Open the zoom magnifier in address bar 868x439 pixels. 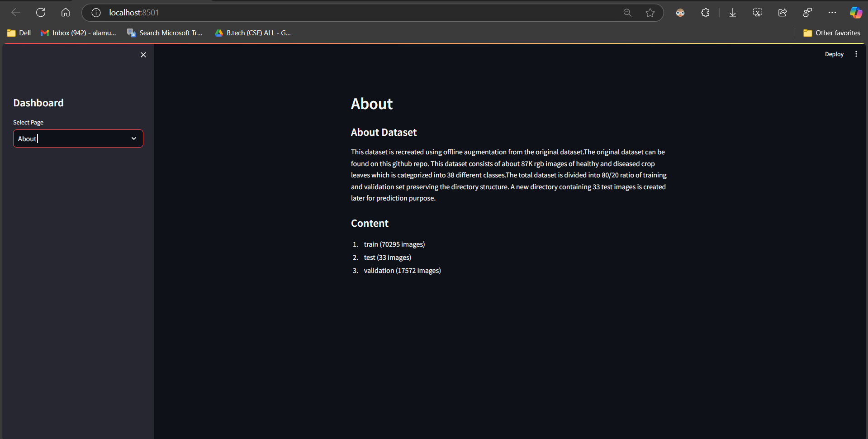[627, 13]
